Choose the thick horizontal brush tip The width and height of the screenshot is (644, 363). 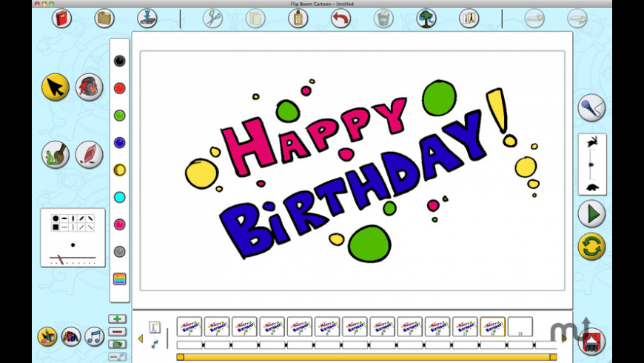click(64, 219)
